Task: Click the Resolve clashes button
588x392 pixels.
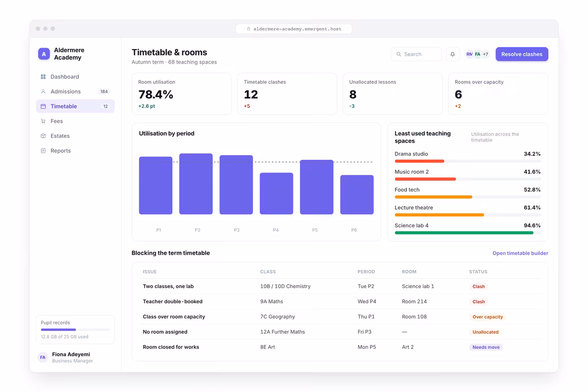Action: (522, 54)
